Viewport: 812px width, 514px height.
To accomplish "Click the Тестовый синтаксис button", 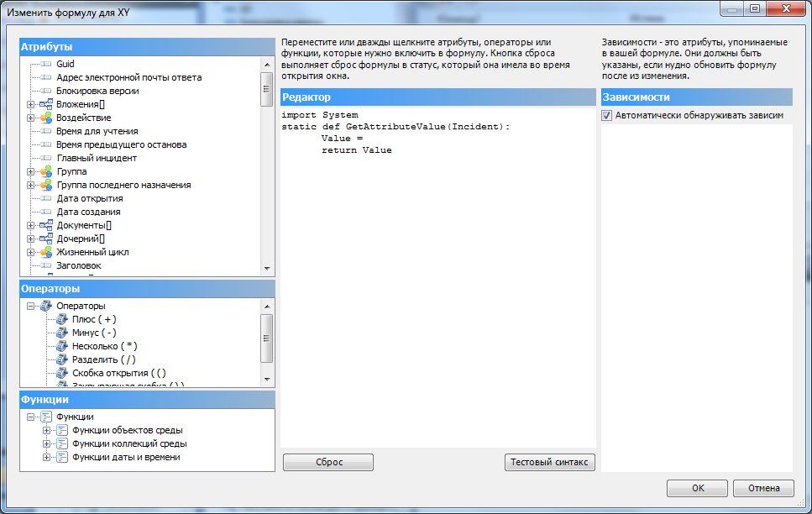I will point(550,463).
